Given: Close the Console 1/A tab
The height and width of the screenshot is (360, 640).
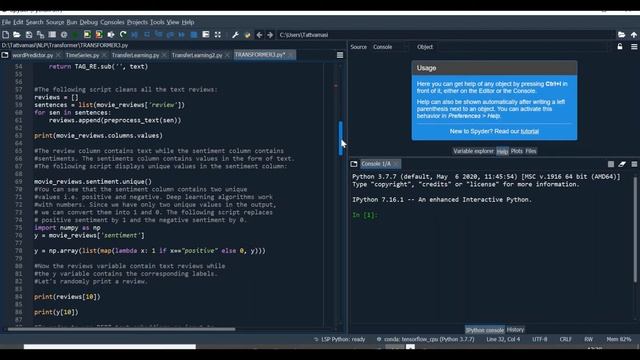Looking at the screenshot, I should (x=396, y=164).
